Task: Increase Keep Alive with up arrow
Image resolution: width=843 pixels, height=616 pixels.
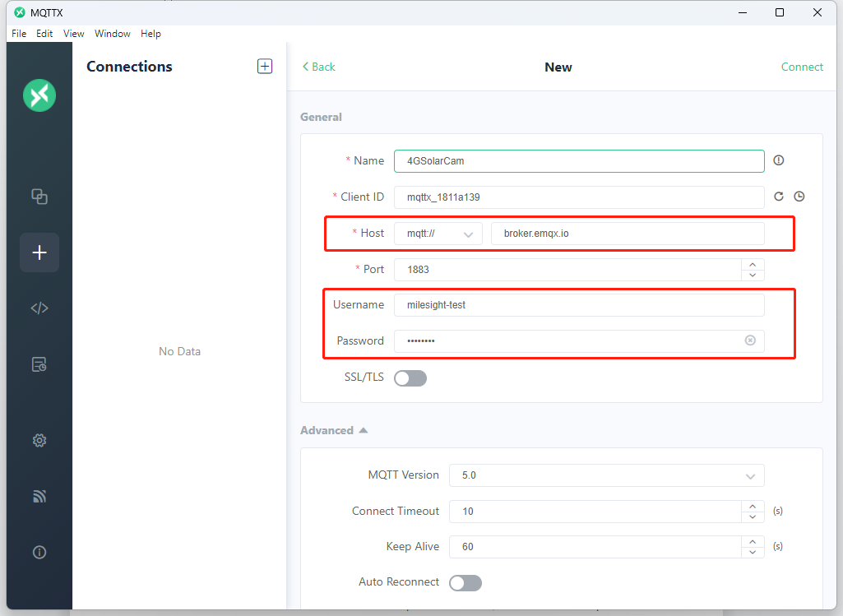Action: pyautogui.click(x=753, y=542)
